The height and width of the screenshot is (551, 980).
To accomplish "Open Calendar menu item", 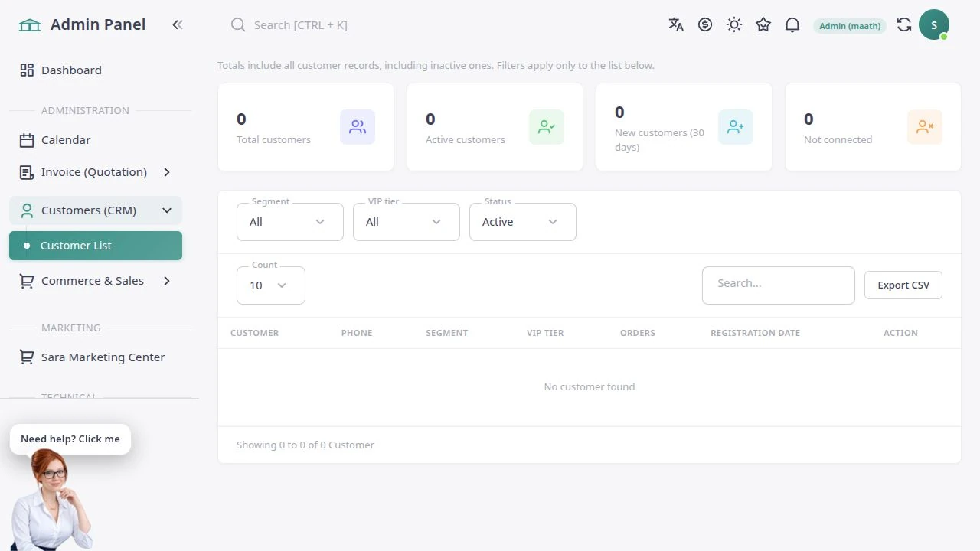I will point(96,140).
